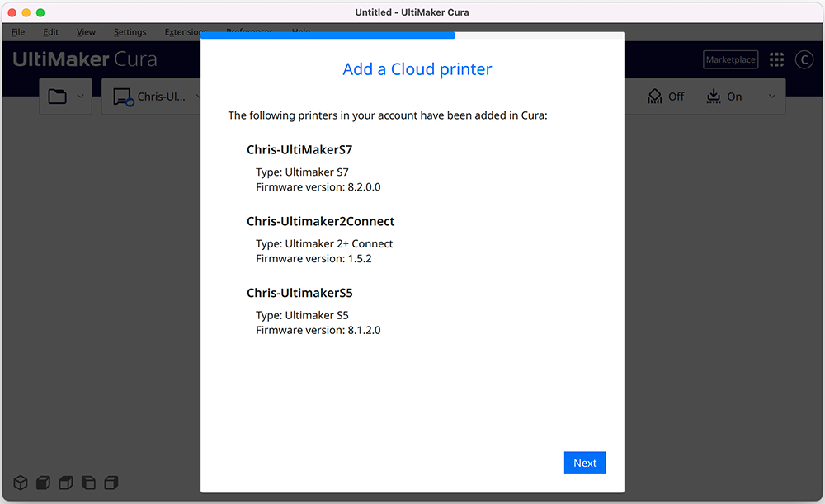
Task: Open the Marketplace button
Action: coord(730,60)
